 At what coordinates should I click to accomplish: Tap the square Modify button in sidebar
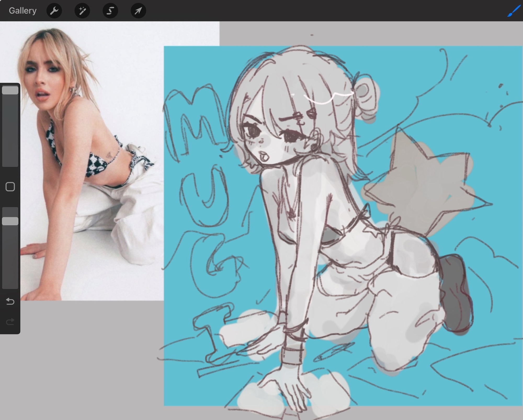click(10, 187)
